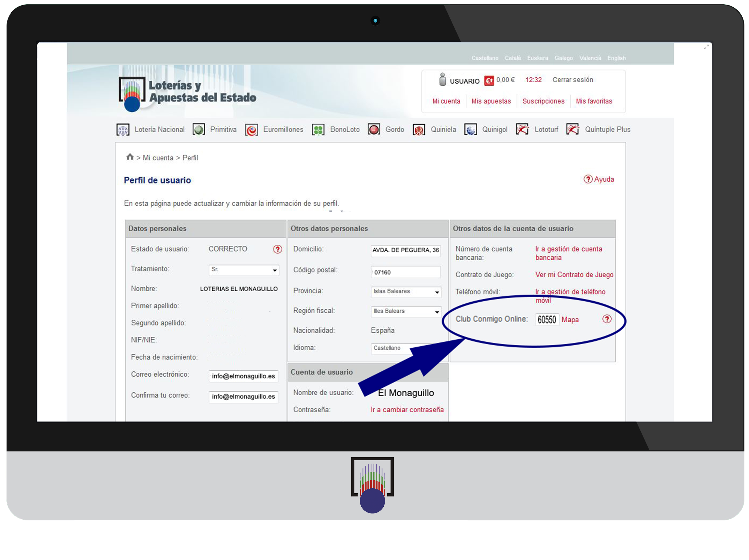
Task: Click the Lototurf horse icon
Action: 522,129
